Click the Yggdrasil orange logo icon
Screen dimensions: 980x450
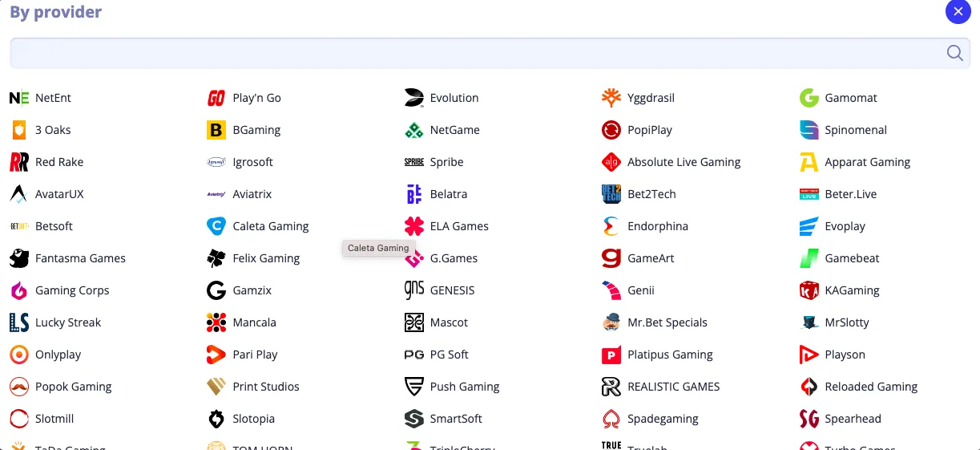click(611, 98)
